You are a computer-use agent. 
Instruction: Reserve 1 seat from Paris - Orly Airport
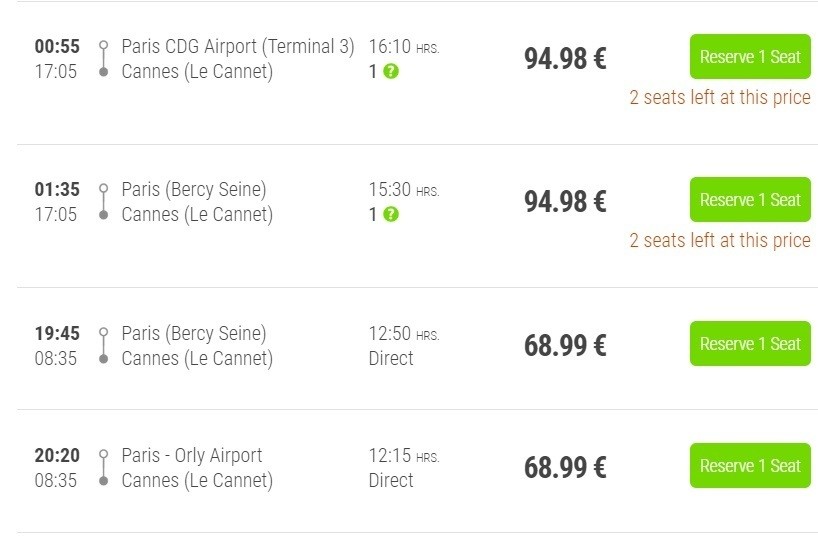(750, 466)
